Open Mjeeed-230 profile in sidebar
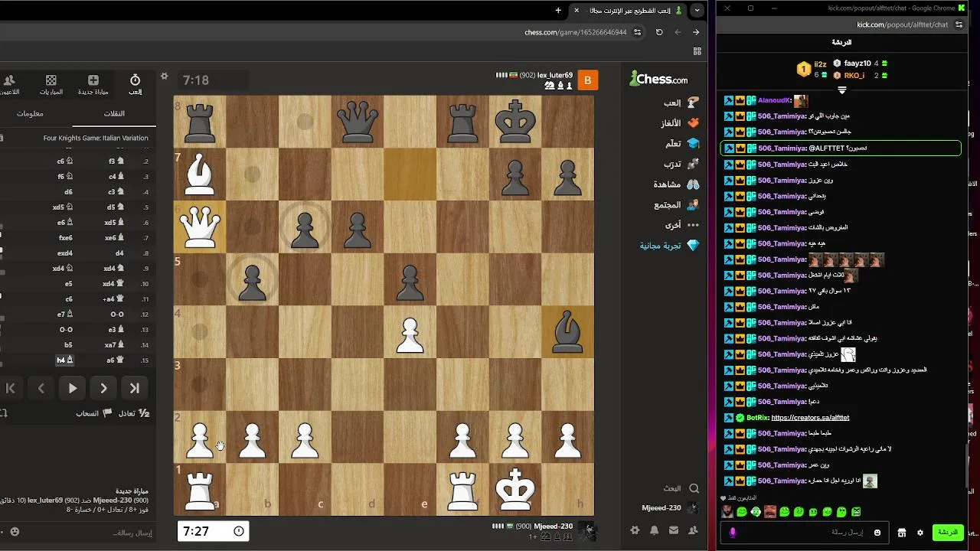Screen dimensions: 980x551 click(x=670, y=507)
